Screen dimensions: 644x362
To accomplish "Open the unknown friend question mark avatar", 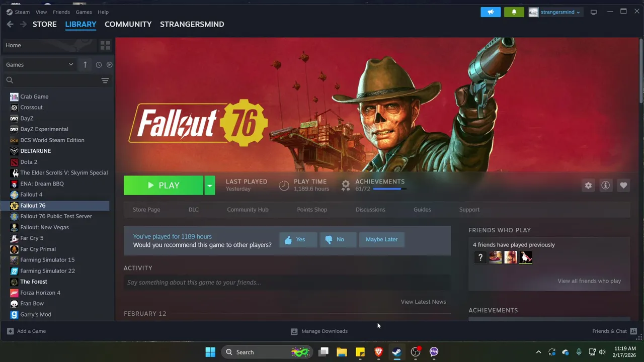I will 480,257.
